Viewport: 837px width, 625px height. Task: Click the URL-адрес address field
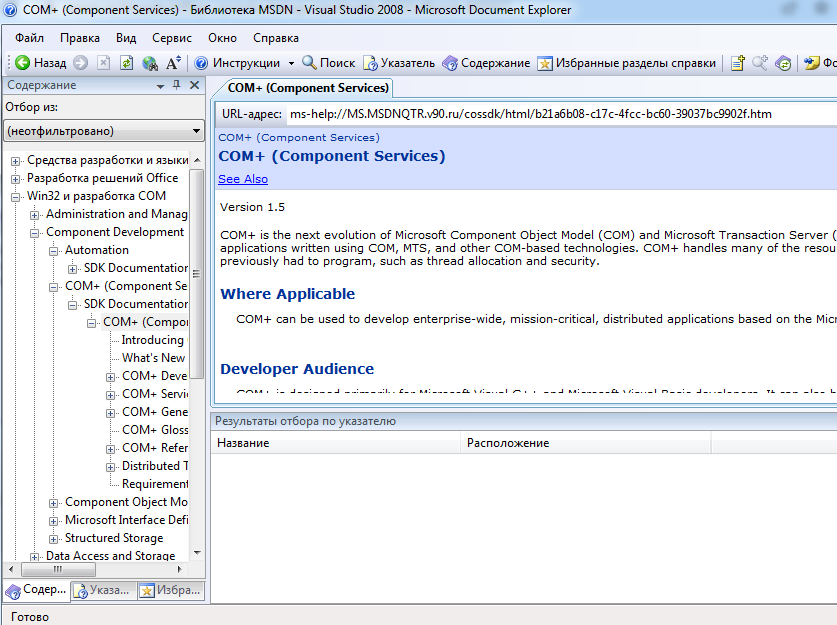(x=562, y=114)
